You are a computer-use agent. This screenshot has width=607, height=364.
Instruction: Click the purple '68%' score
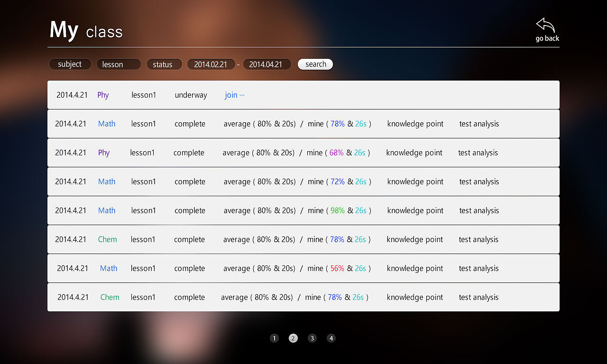point(336,153)
